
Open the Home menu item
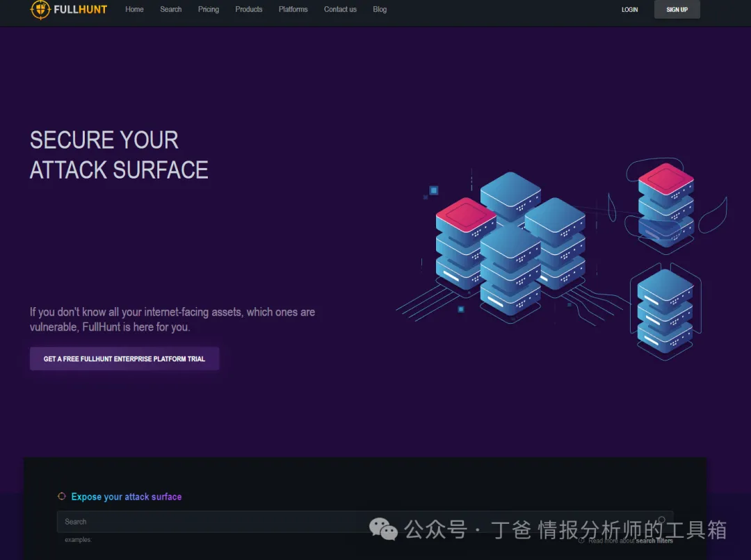(x=135, y=9)
